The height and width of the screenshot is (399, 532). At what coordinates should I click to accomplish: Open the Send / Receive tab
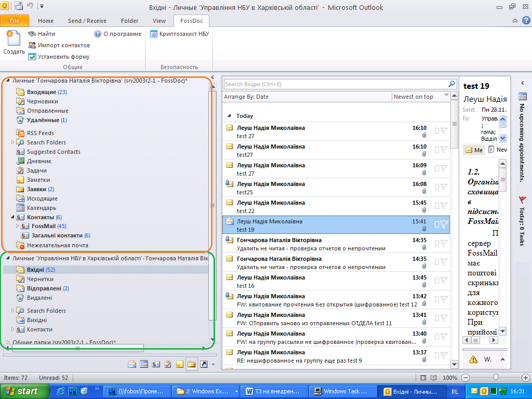click(x=87, y=21)
